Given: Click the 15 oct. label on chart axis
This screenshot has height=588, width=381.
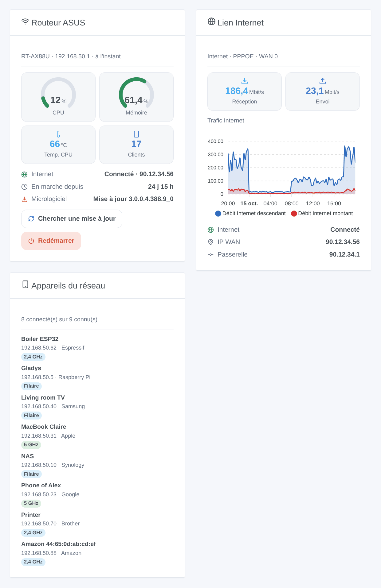Looking at the screenshot, I should [249, 203].
